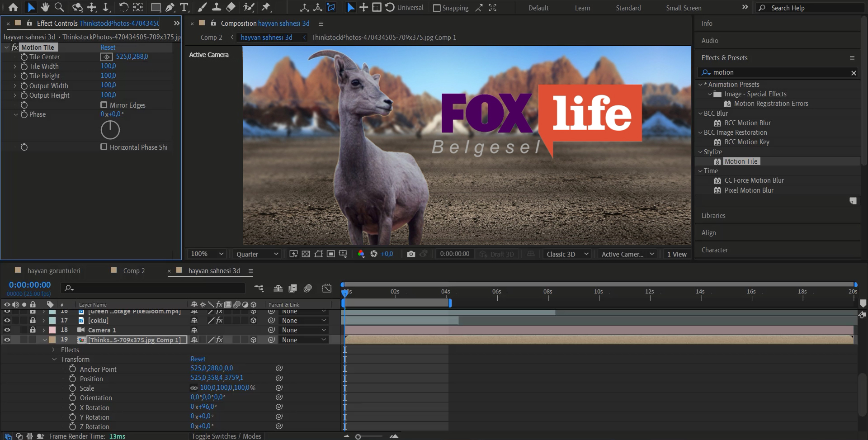The width and height of the screenshot is (868, 440).
Task: Toggle the X Rotation stopwatch
Action: coord(73,407)
